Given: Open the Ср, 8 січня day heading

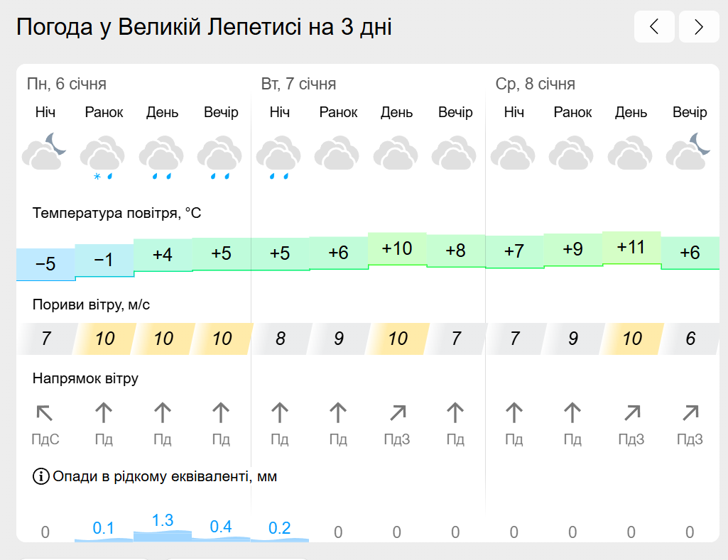Looking at the screenshot, I should click(x=536, y=84).
